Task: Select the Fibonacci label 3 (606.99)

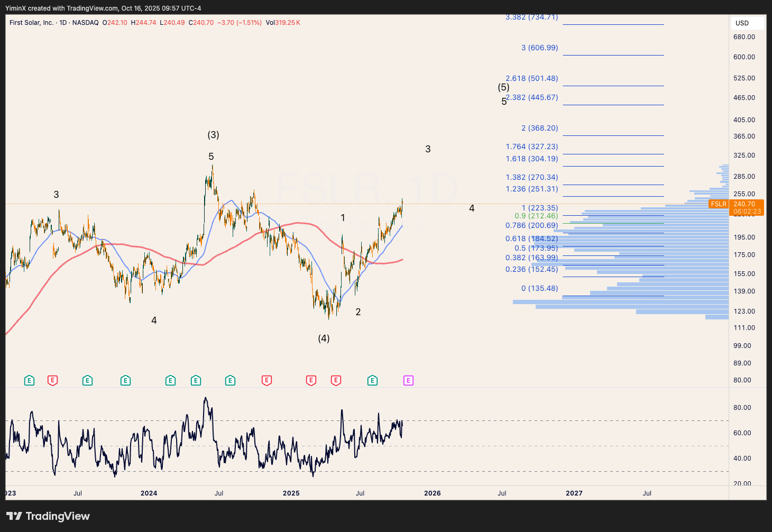Action: 539,48
